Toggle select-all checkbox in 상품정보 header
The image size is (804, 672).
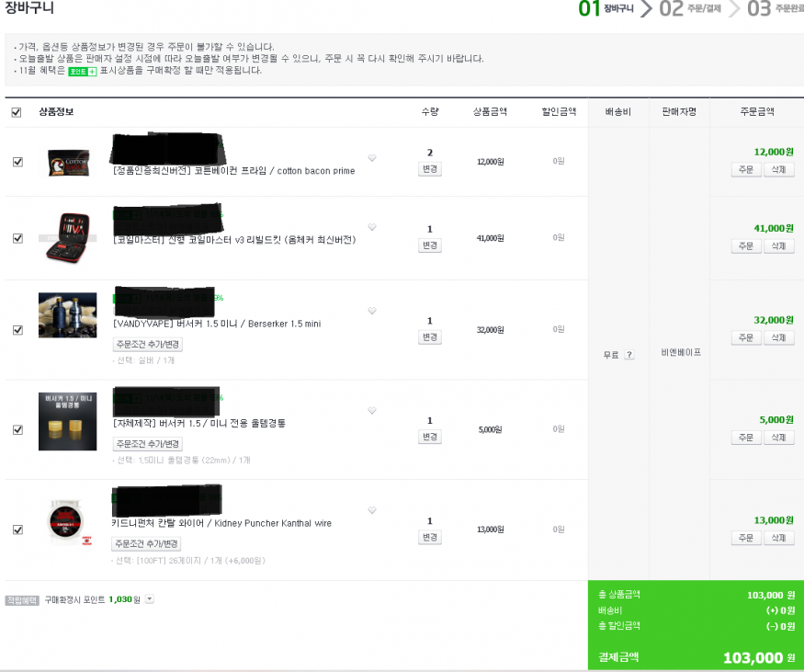coord(17,112)
